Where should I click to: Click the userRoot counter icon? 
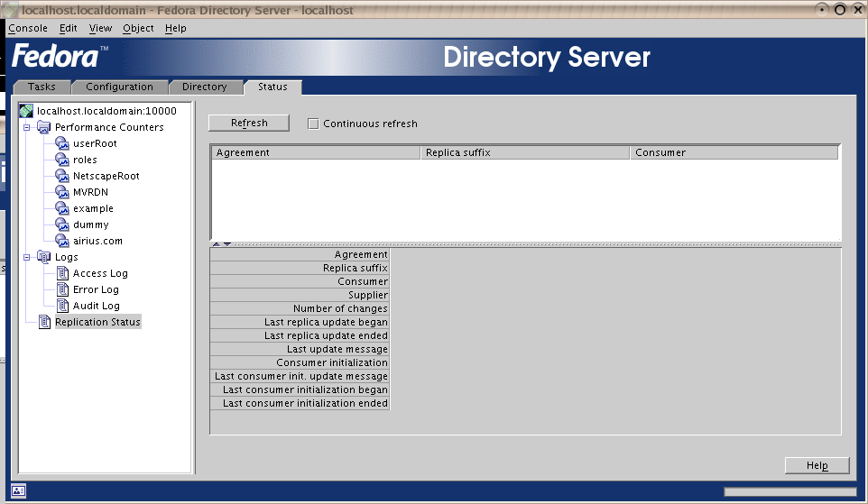point(62,143)
